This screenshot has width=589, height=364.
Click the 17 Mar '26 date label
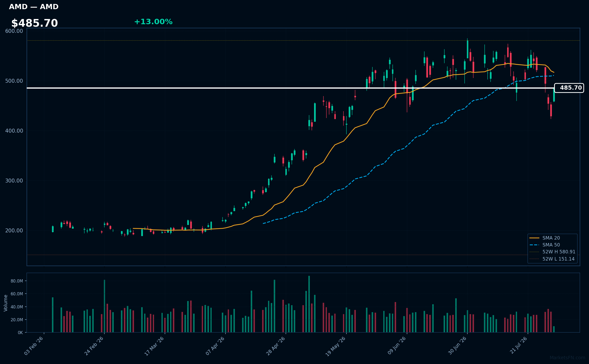(x=155, y=346)
